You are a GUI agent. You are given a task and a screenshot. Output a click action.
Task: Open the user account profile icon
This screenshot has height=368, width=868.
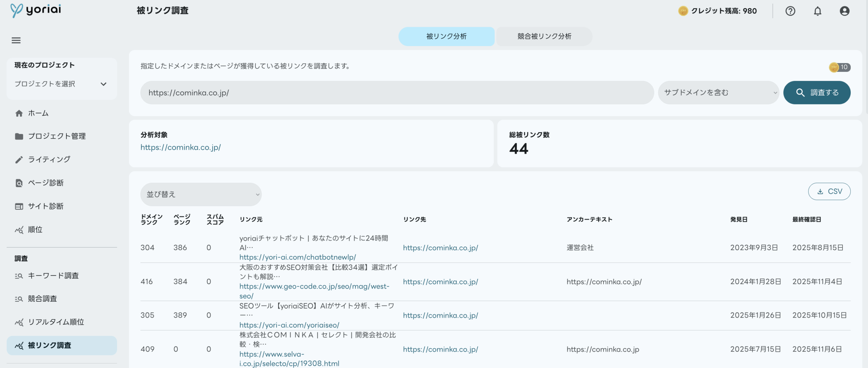point(844,11)
